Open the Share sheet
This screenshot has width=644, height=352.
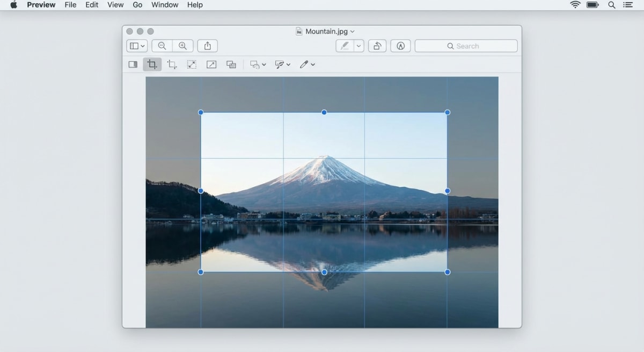(207, 46)
